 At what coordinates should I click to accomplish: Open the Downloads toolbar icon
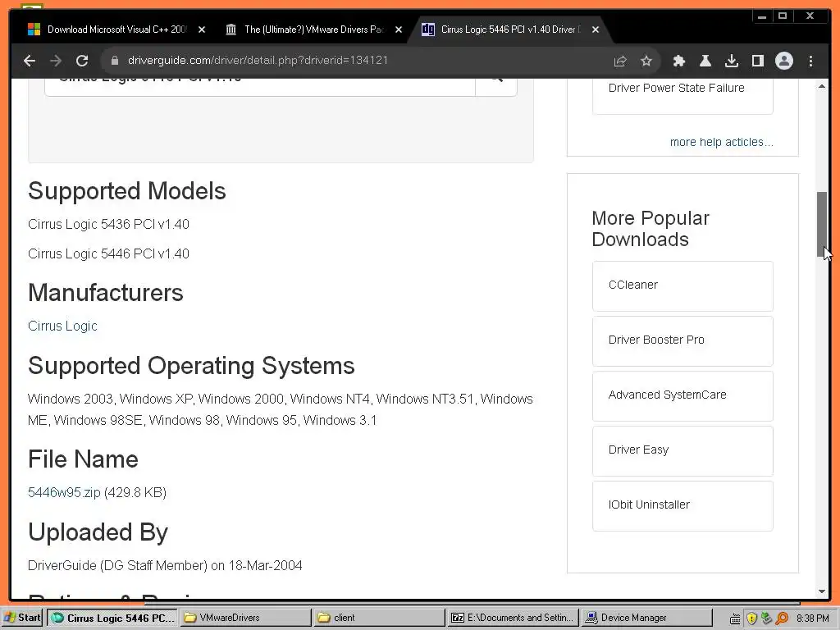click(732, 61)
